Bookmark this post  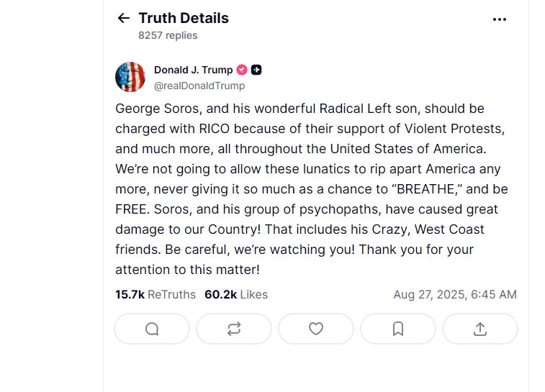tap(398, 329)
